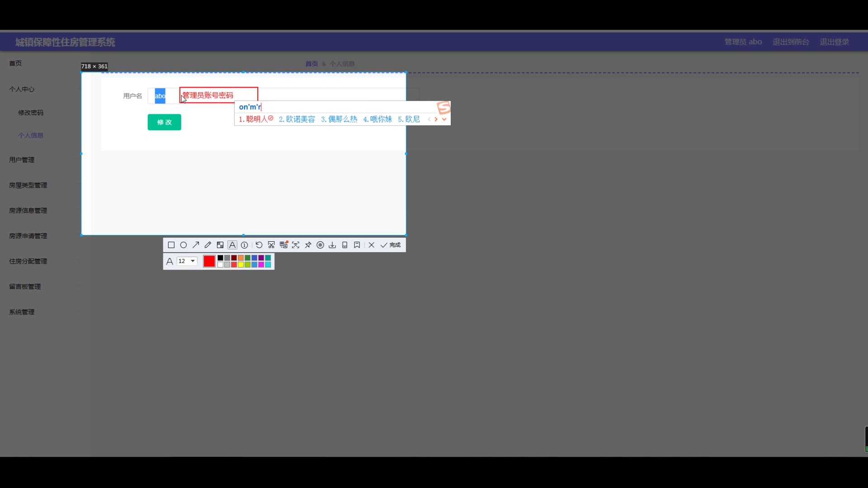This screenshot has width=868, height=488.
Task: Expand the IME candidate list arrow
Action: pyautogui.click(x=444, y=119)
